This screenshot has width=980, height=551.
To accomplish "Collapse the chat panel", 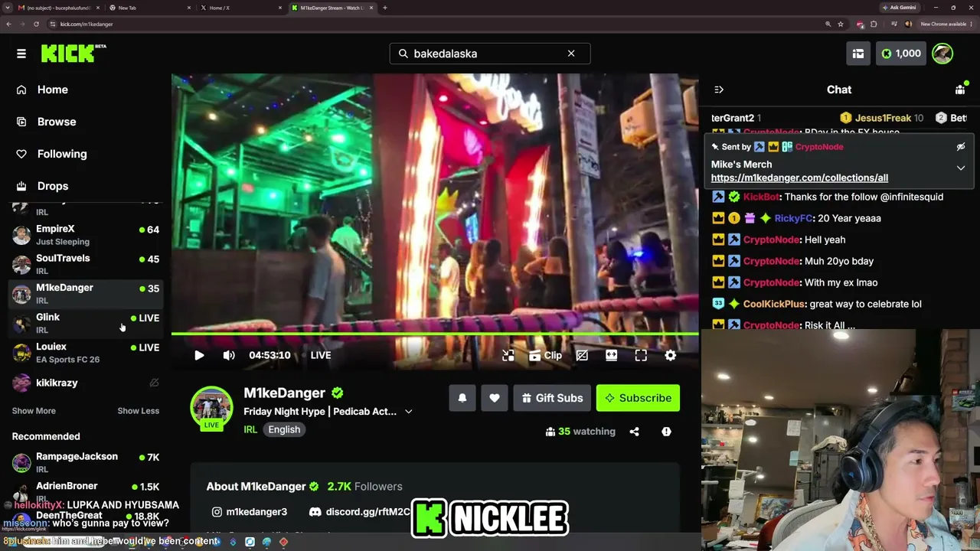I will 719,90.
